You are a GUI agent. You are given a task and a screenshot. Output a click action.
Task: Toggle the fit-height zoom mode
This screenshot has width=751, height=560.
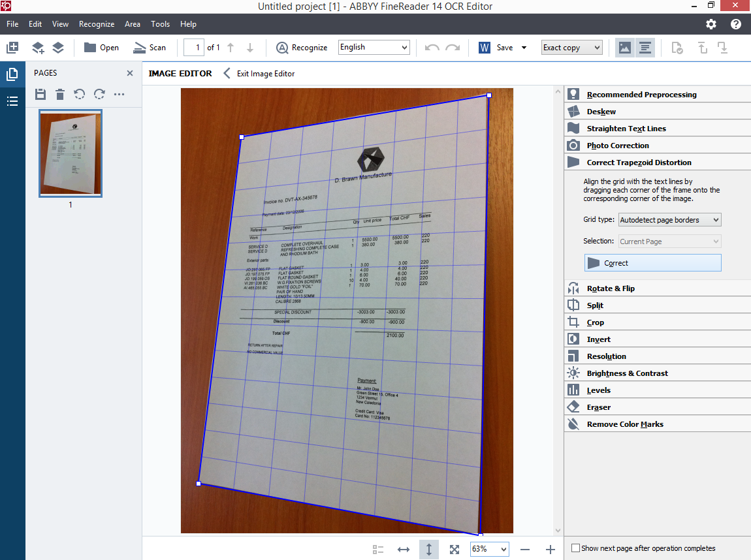428,549
